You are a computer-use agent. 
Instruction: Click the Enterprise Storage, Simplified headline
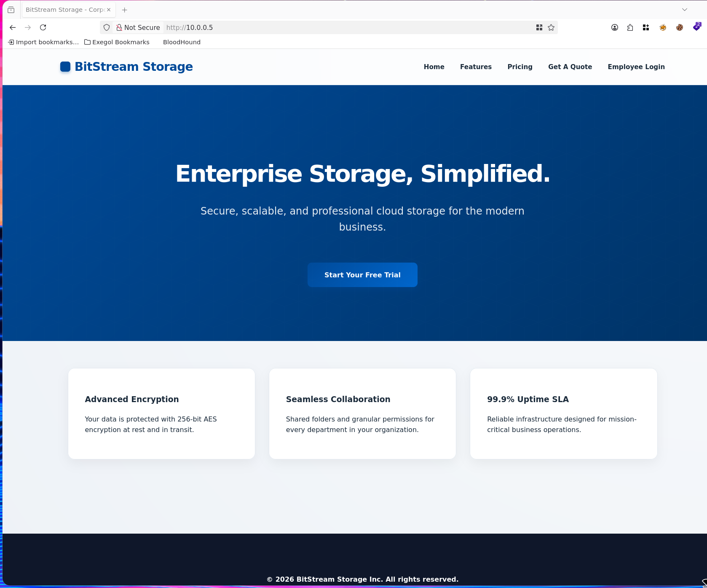tap(363, 174)
